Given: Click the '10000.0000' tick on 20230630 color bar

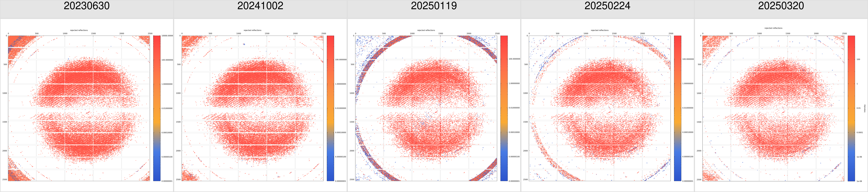Looking at the screenshot, I should (x=167, y=36).
